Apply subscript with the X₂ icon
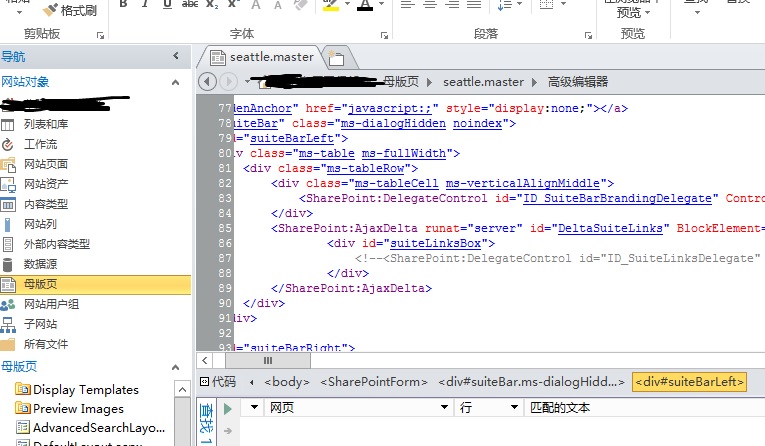Image resolution: width=765 pixels, height=446 pixels. 212,4
